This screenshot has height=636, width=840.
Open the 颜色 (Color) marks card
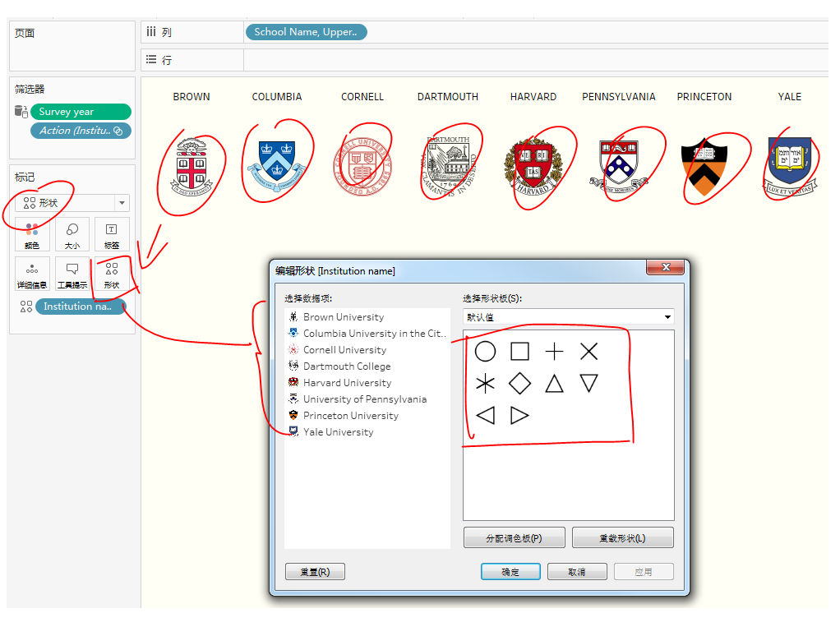[x=32, y=234]
